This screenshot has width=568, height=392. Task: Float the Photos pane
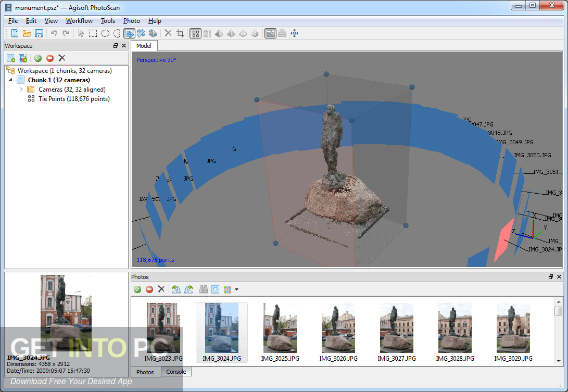point(551,277)
